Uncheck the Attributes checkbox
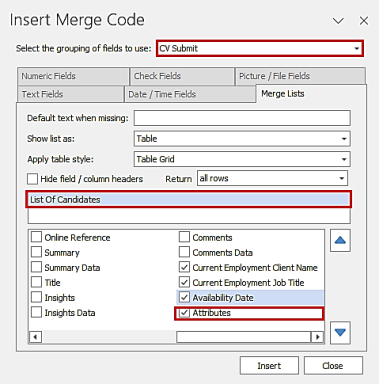The image size is (379, 384). point(184,313)
